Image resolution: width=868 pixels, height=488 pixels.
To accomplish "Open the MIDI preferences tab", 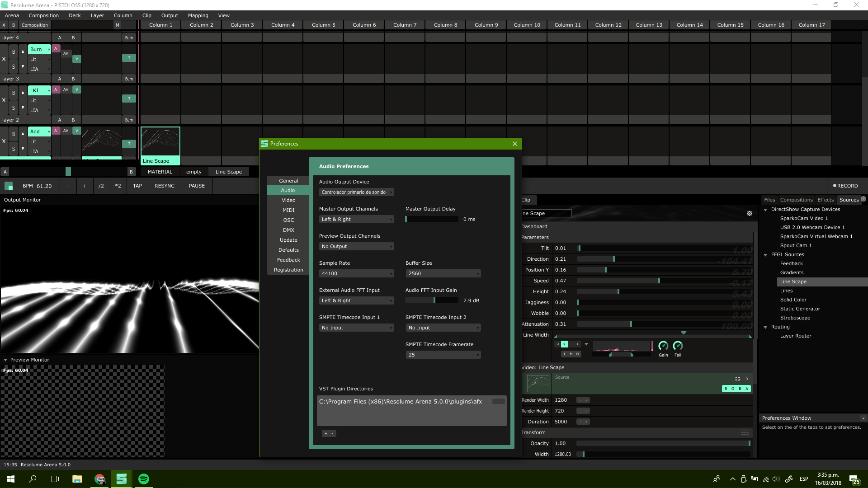I will [x=288, y=210].
